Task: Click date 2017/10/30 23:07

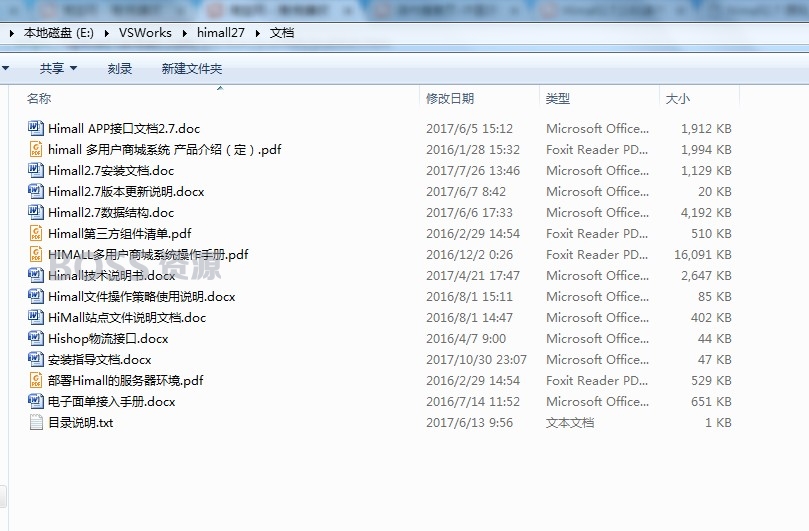Action: point(476,360)
